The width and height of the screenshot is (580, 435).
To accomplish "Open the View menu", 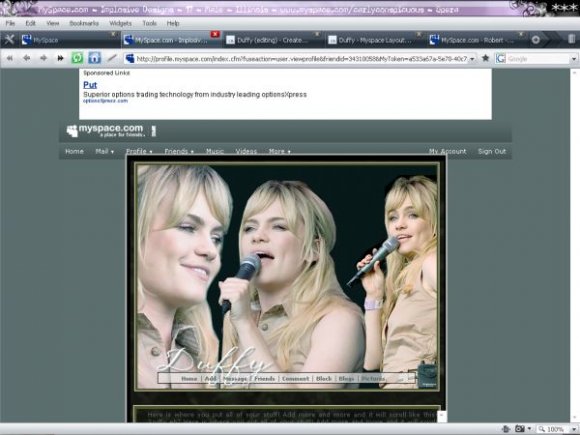I will coord(53,23).
